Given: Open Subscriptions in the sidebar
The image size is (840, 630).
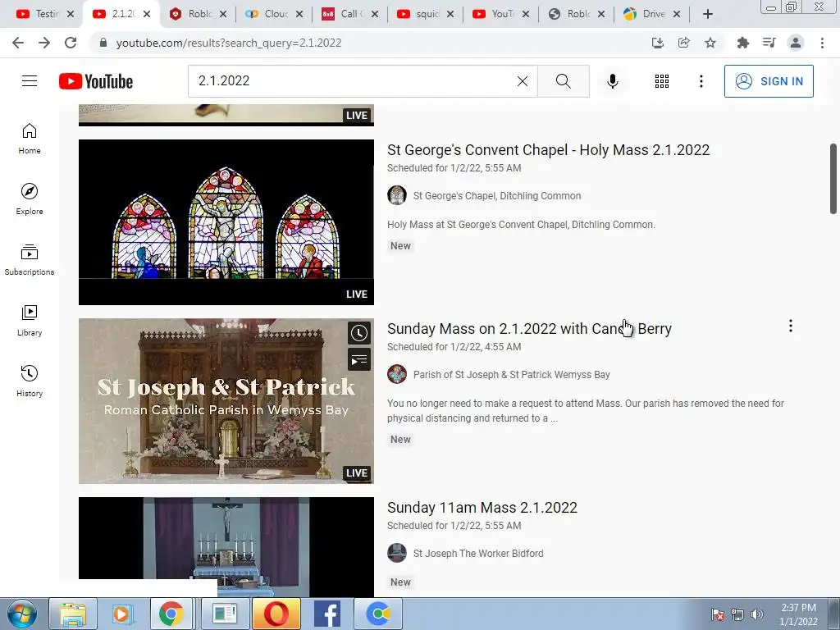Looking at the screenshot, I should click(30, 260).
